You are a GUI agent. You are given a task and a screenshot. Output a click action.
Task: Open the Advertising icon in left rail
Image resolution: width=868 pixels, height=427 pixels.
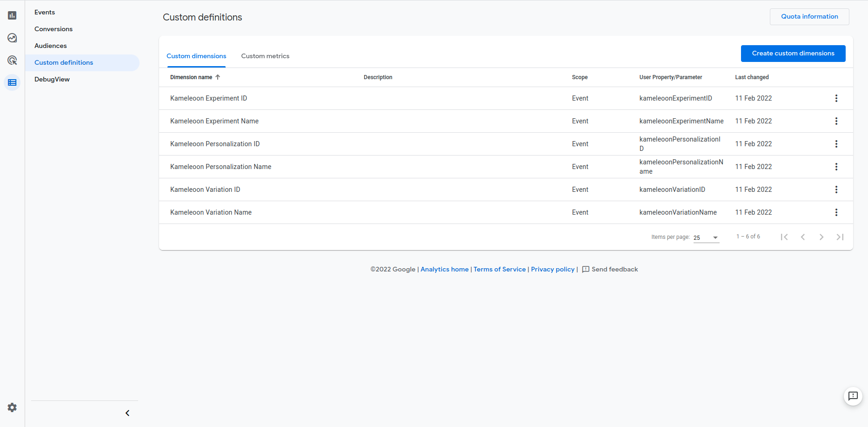(12, 60)
